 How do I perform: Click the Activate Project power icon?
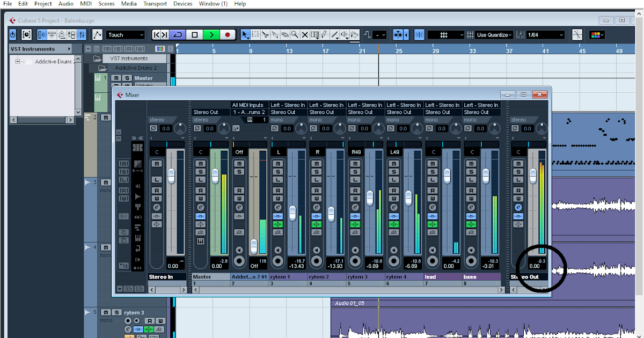[13, 35]
